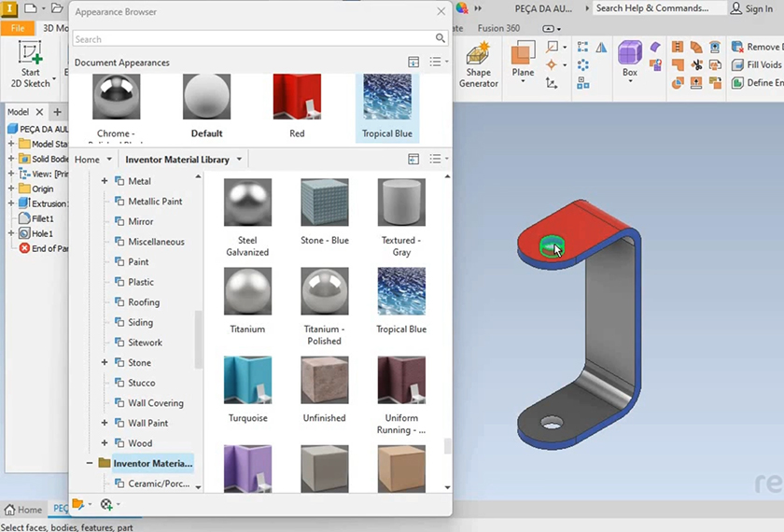
Task: Open the Inventor Material Library dropdown
Action: coord(239,160)
